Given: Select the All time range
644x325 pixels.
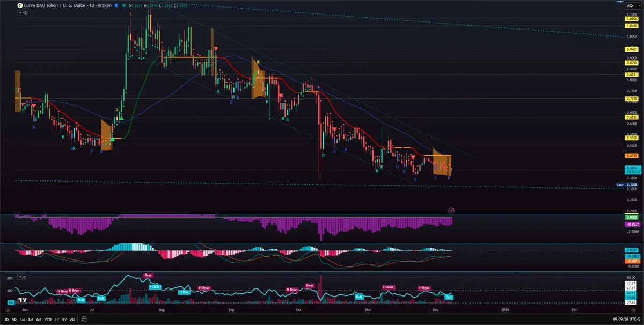Looking at the screenshot, I should pos(72,319).
